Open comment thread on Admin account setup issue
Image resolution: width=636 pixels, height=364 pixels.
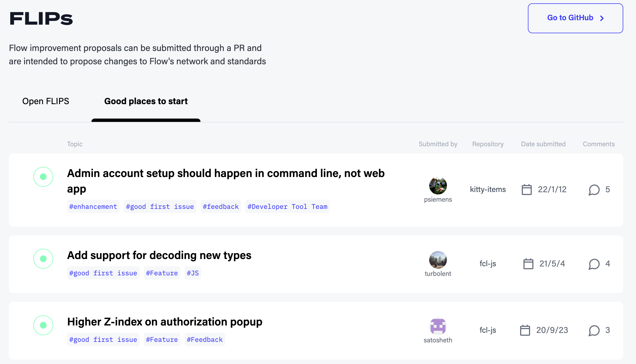click(594, 189)
